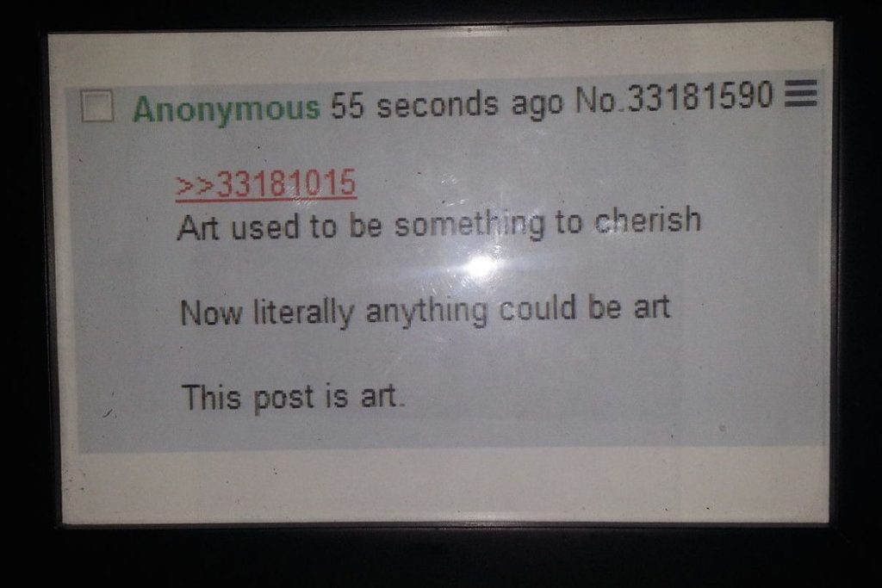Click the word 'This' in the last line

pos(211,397)
